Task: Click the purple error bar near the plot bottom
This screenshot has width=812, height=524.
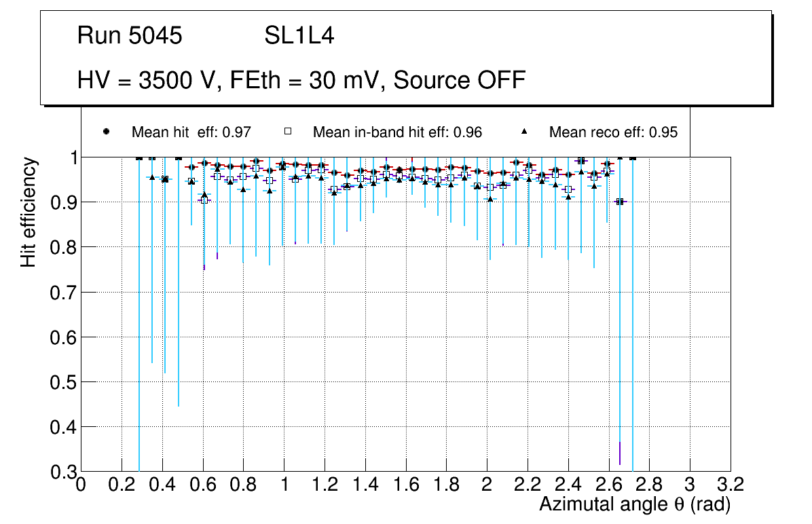Action: tap(619, 453)
